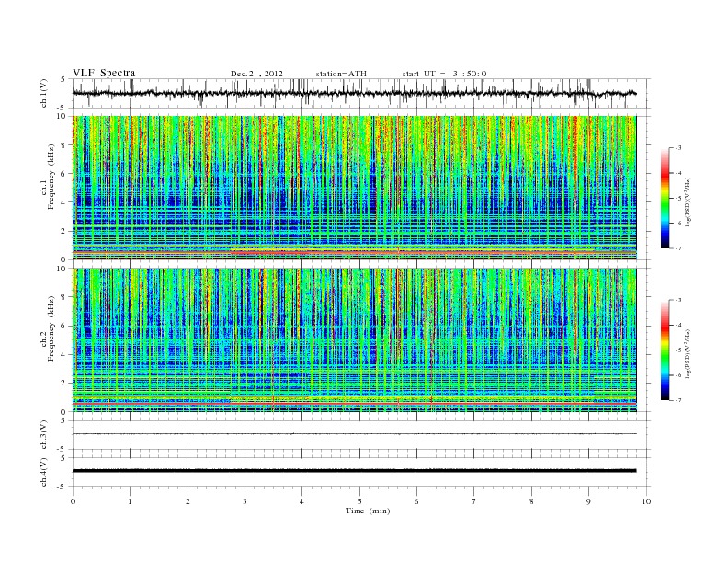Click the "2" time axis tick label
Viewport: 728px width, 563px height.
[x=188, y=501]
